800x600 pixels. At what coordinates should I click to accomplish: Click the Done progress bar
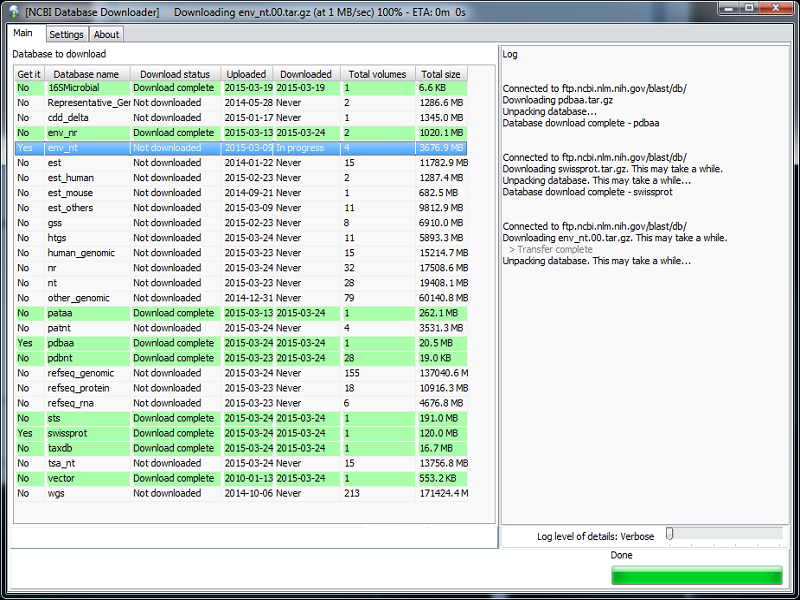(x=696, y=575)
